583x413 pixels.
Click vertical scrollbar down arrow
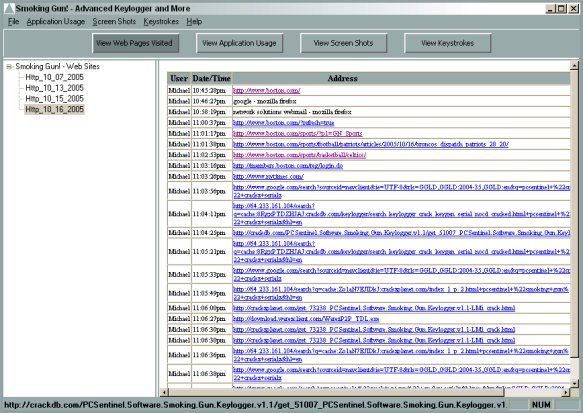(x=574, y=383)
